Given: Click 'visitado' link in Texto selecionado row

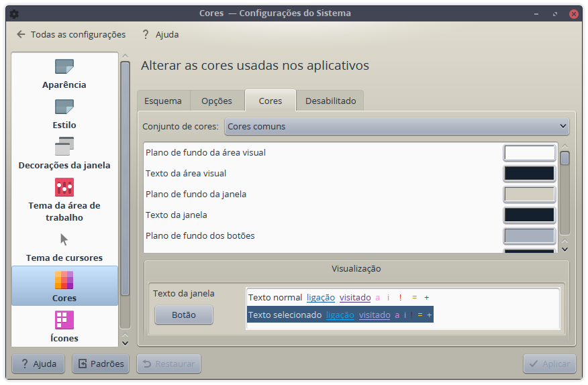Looking at the screenshot, I should tap(375, 315).
